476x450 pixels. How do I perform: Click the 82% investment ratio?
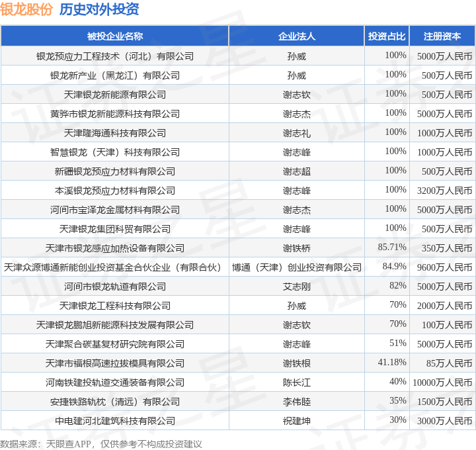coord(398,285)
